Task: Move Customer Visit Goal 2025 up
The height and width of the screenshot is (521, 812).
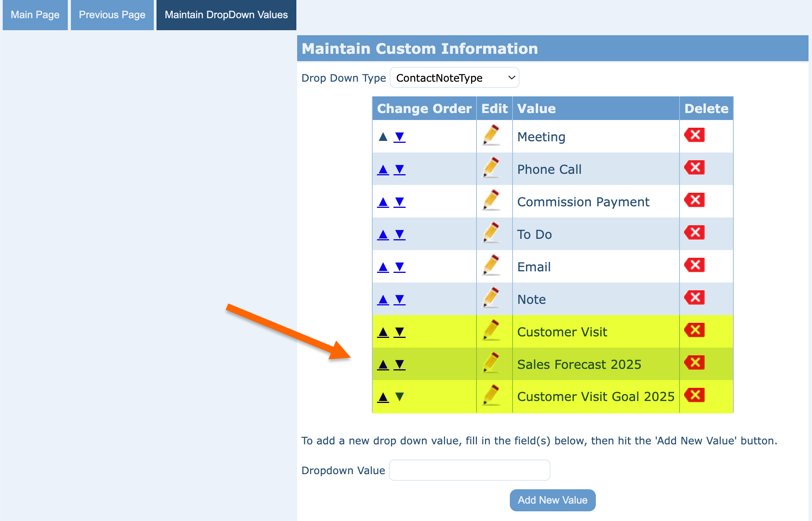Action: tap(383, 397)
